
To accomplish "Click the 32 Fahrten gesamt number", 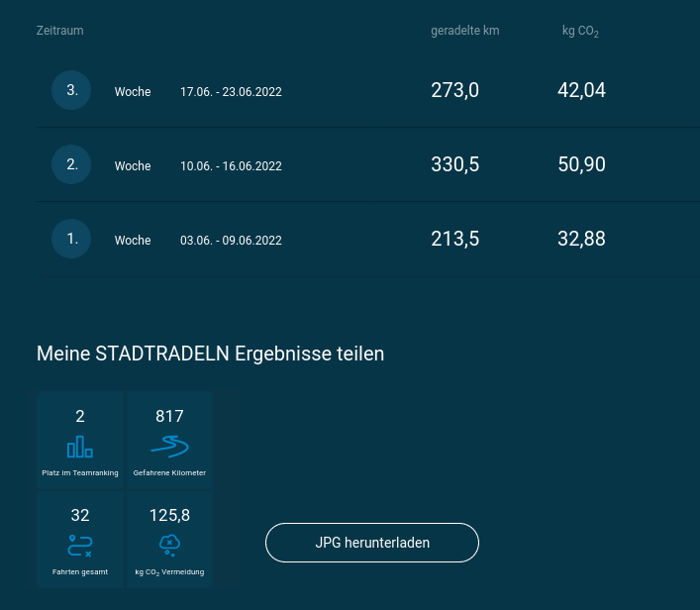I will (80, 515).
